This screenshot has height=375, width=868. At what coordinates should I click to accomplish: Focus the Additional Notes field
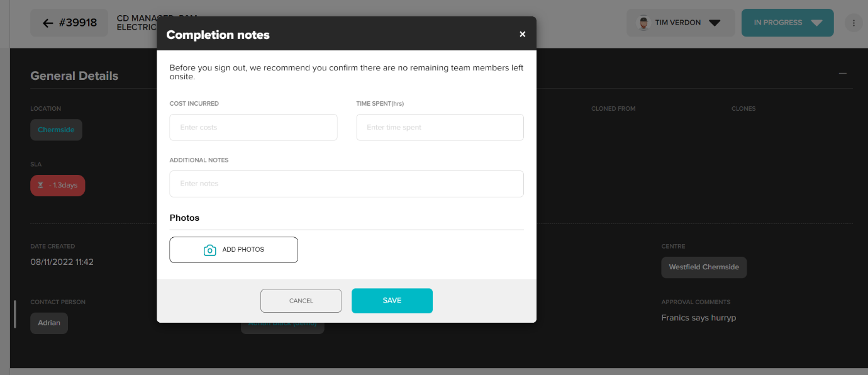point(346,184)
